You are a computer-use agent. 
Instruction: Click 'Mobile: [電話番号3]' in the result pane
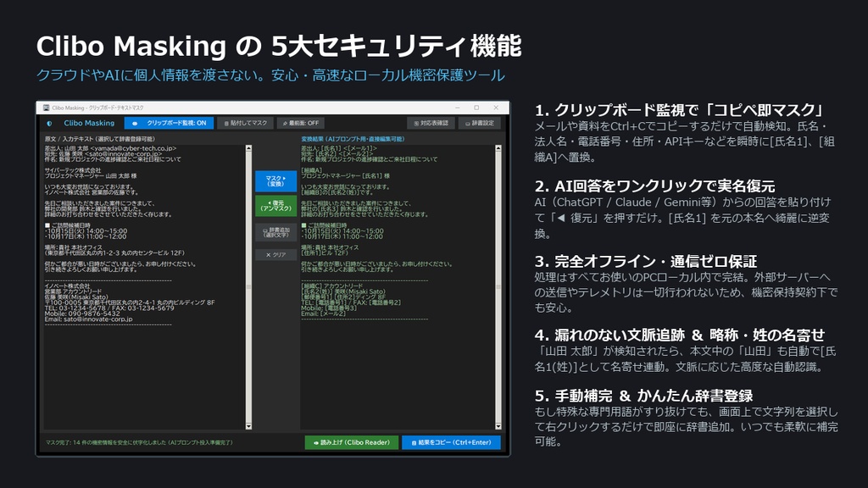click(329, 308)
